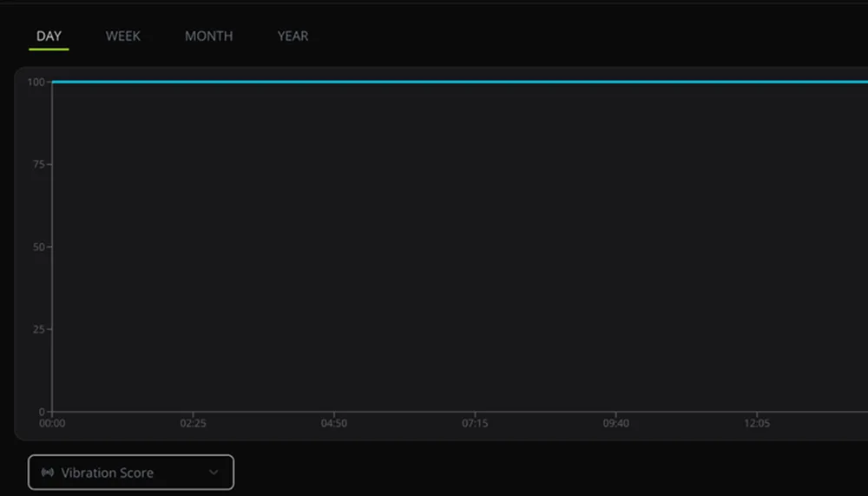Open the MONTH view tab
The height and width of the screenshot is (496, 868).
point(208,36)
